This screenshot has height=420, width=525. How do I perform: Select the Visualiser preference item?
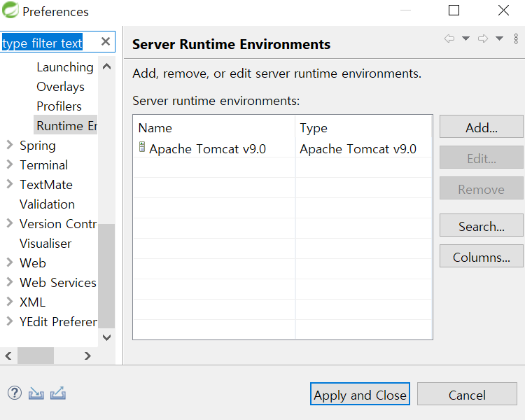tap(45, 244)
